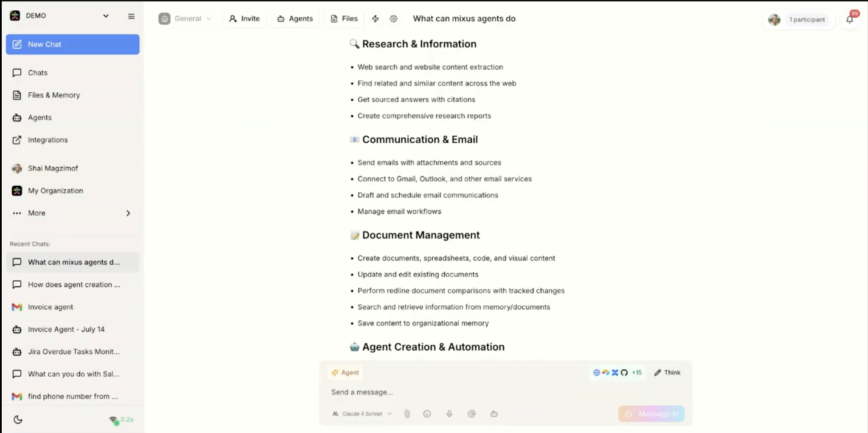
Task: Start voice input with the microphone icon
Action: (449, 413)
